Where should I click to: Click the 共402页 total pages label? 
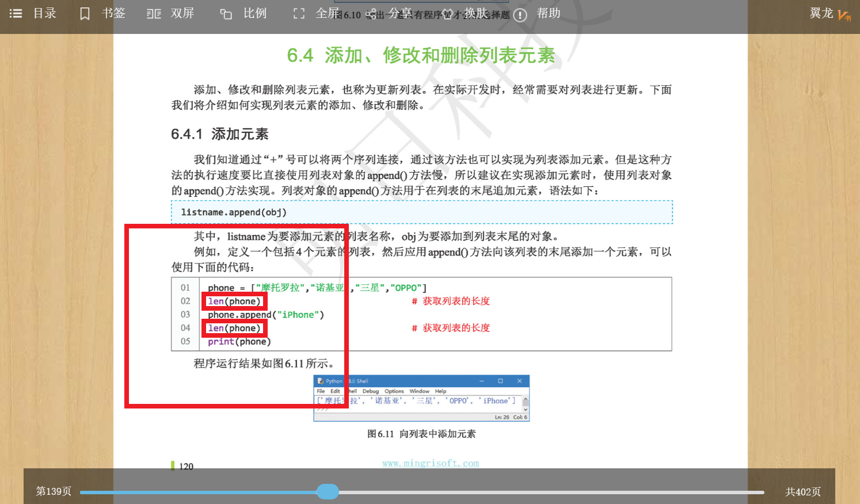[803, 492]
